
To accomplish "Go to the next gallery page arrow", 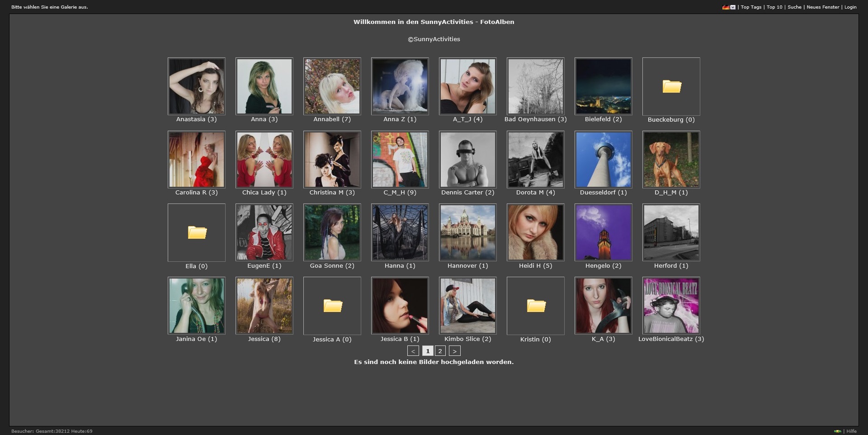I will tap(454, 351).
